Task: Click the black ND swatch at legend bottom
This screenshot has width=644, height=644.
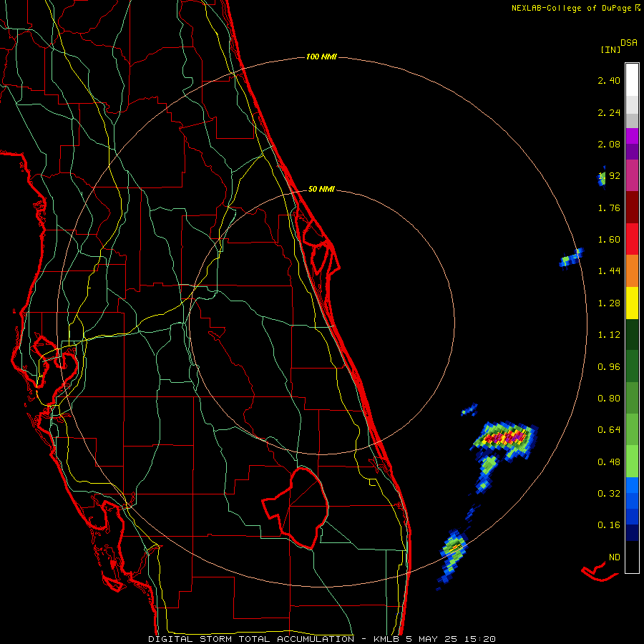Action: pos(632,557)
